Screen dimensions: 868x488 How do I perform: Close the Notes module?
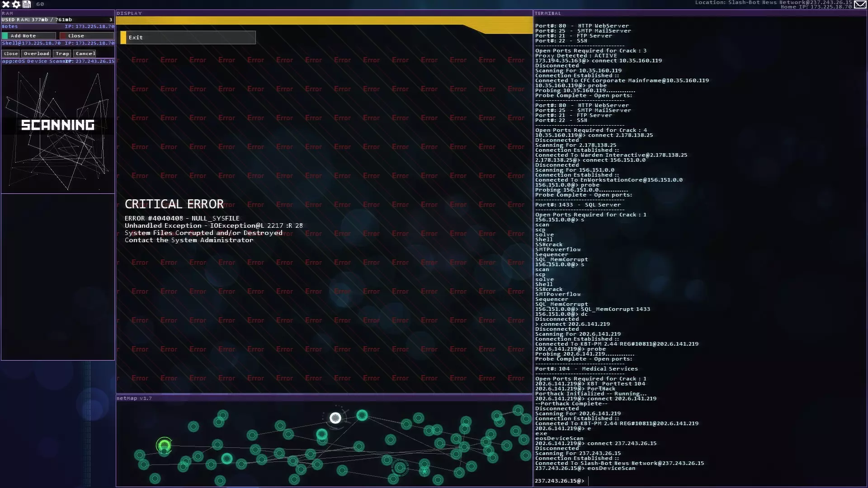click(x=86, y=36)
